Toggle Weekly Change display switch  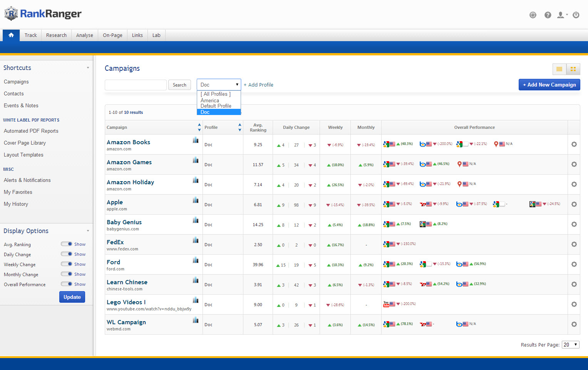pyautogui.click(x=67, y=264)
